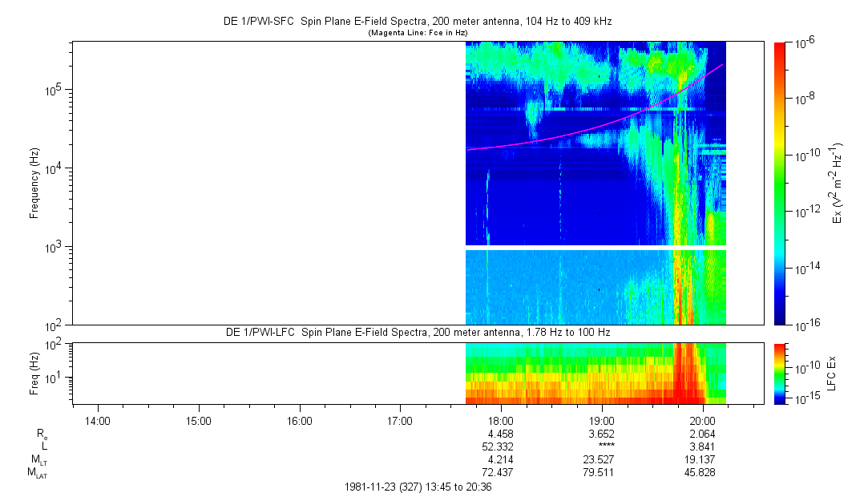Select the Frequency (Hz) y-axis label
This screenshot has height=497, width=868.
pos(34,184)
